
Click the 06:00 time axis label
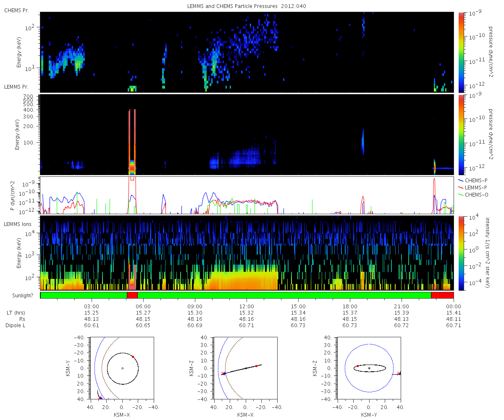143,306
